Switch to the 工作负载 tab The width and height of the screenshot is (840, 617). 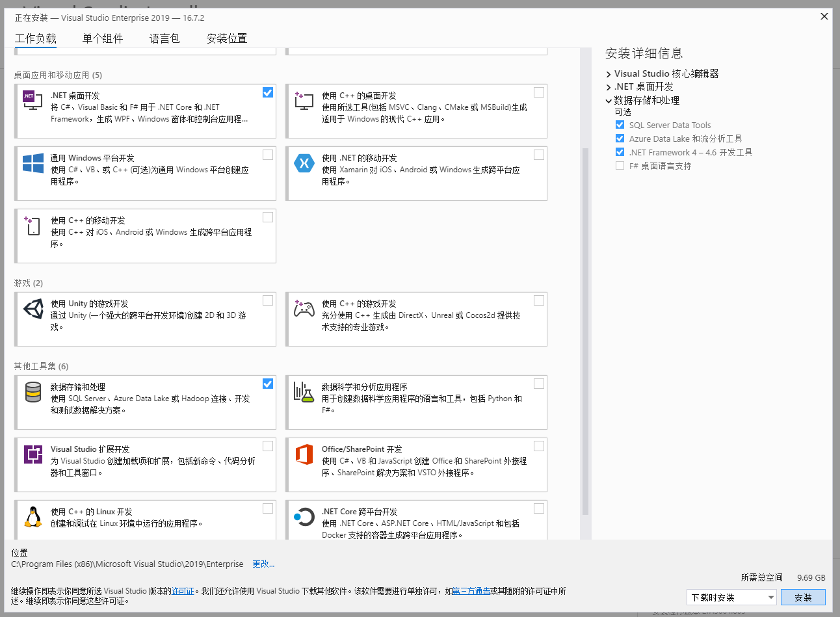(x=36, y=39)
